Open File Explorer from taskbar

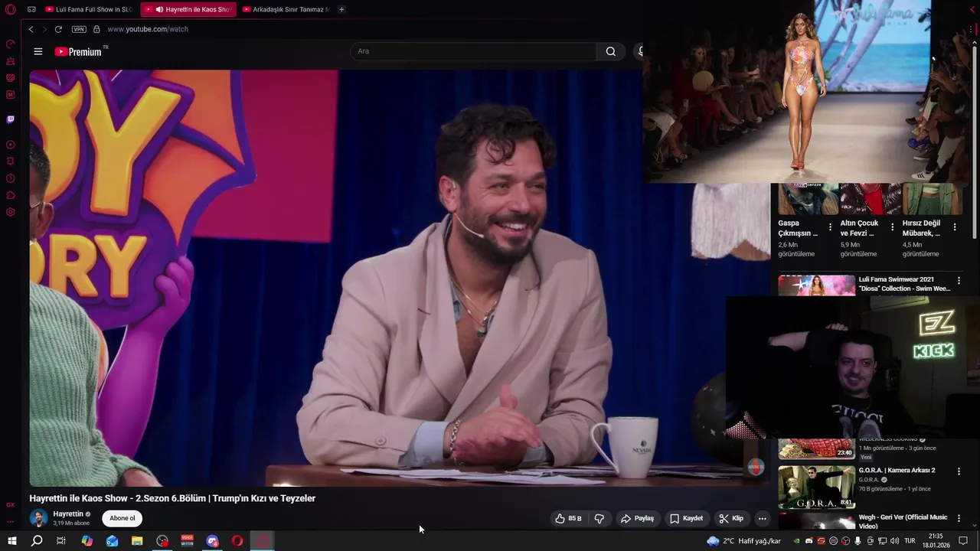point(137,541)
